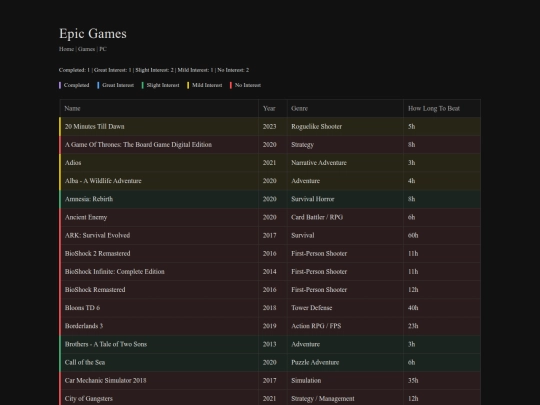Click 5h in 20 Minutes Till Dawn row
Screen dimensions: 540x405
(x=412, y=126)
